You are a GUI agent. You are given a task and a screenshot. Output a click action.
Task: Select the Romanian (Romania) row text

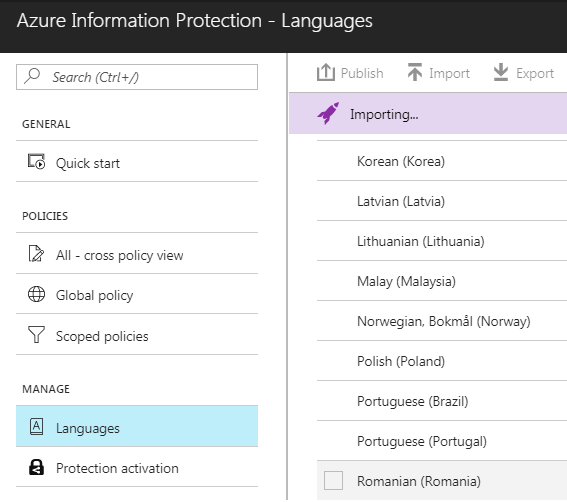tap(419, 481)
